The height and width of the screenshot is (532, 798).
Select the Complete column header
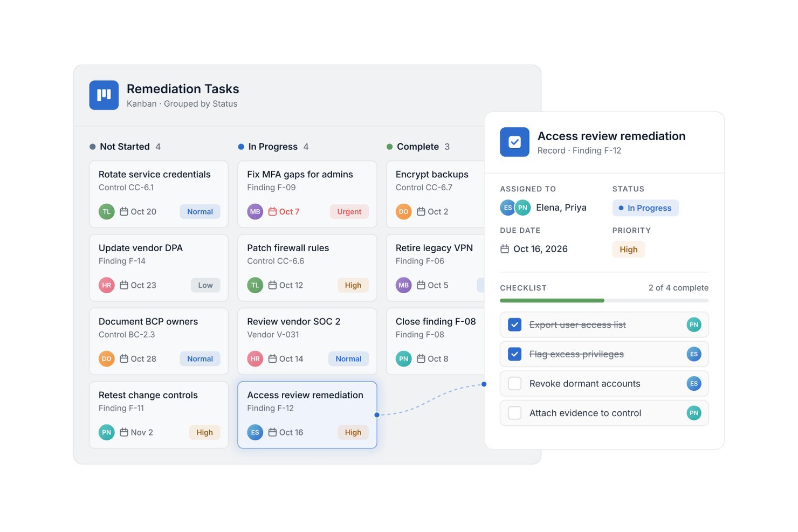[x=418, y=147]
